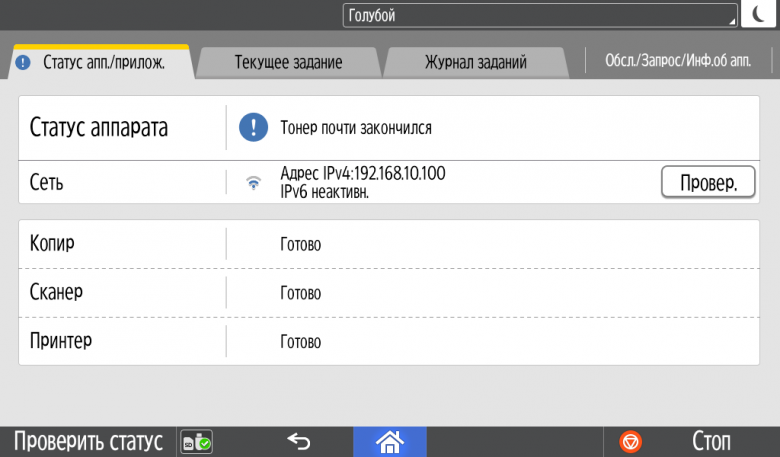Open the SD card media status icon
Viewport: 780px width, 457px height.
(x=196, y=442)
